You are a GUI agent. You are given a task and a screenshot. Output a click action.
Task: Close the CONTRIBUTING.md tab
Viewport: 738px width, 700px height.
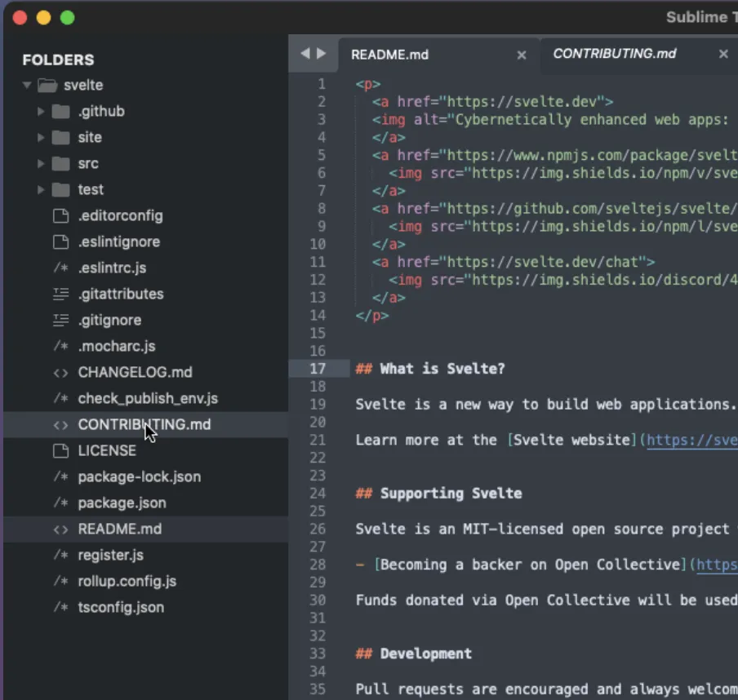[x=723, y=54]
